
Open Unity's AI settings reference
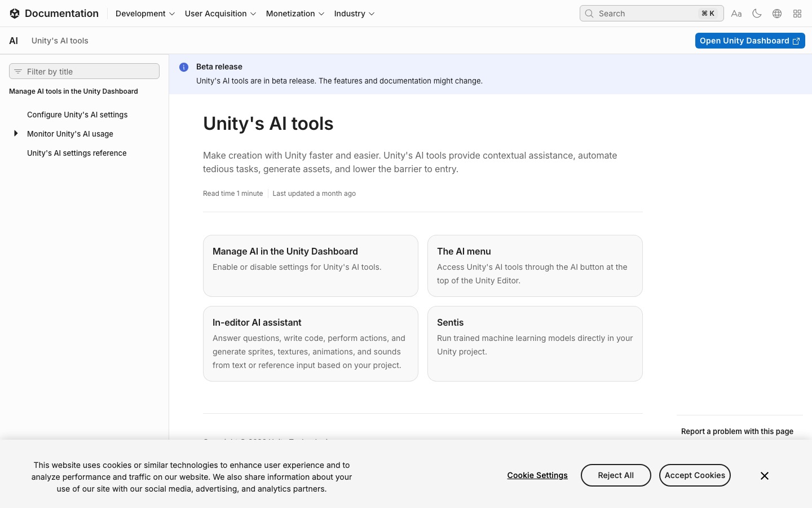click(x=77, y=153)
